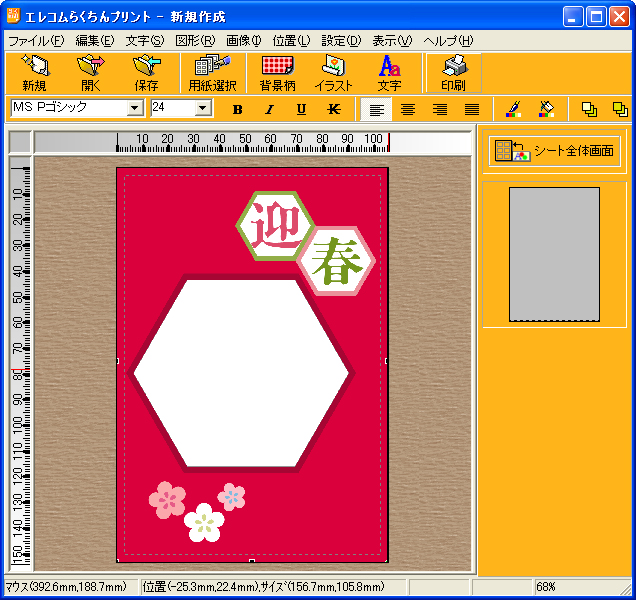Image resolution: width=636 pixels, height=600 pixels.
Task: Click the font size field showing 24
Action: [x=173, y=108]
